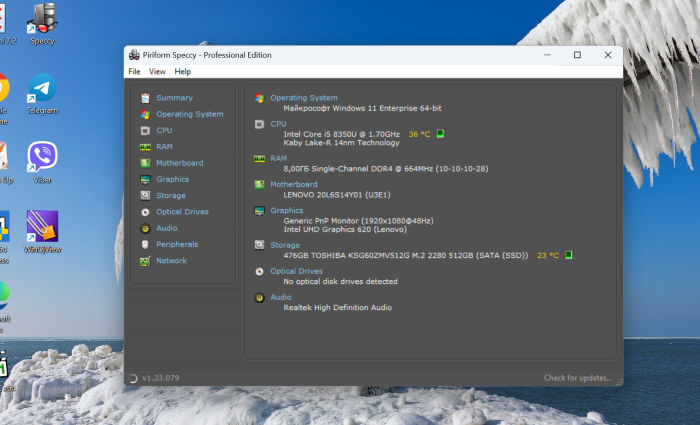Screen dimensions: 700x425
Task: Click the CPU chip icon in sidebar
Action: pos(145,130)
